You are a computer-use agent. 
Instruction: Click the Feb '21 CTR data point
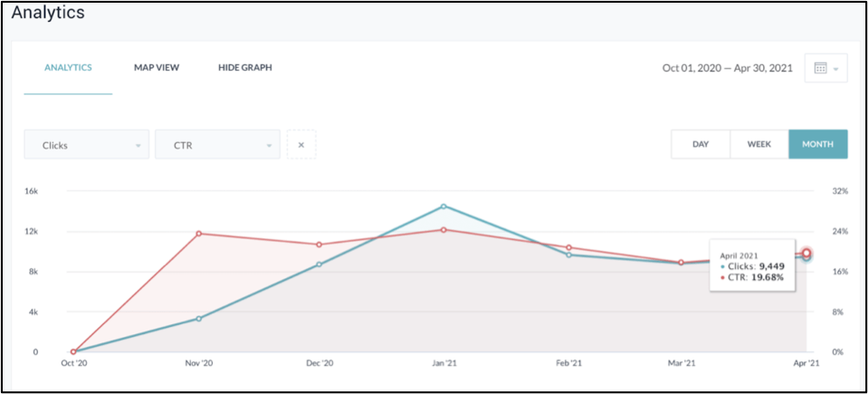[x=568, y=247]
